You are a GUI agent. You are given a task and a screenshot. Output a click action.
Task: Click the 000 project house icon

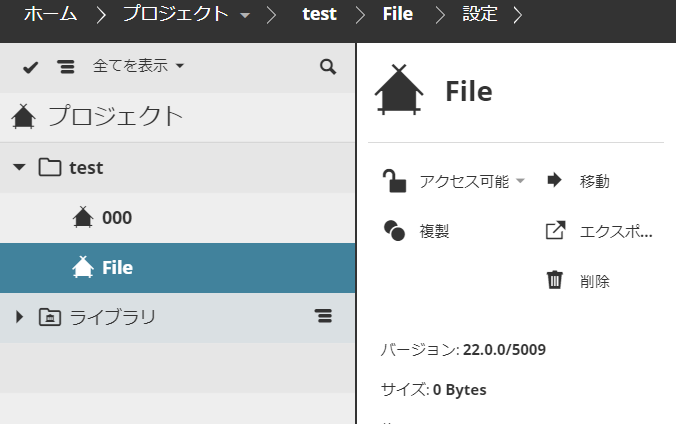click(x=83, y=217)
